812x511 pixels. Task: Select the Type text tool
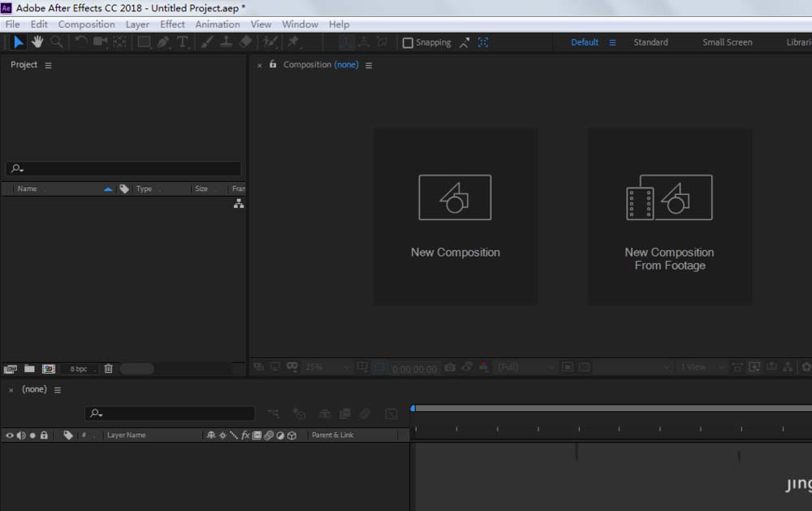[182, 42]
